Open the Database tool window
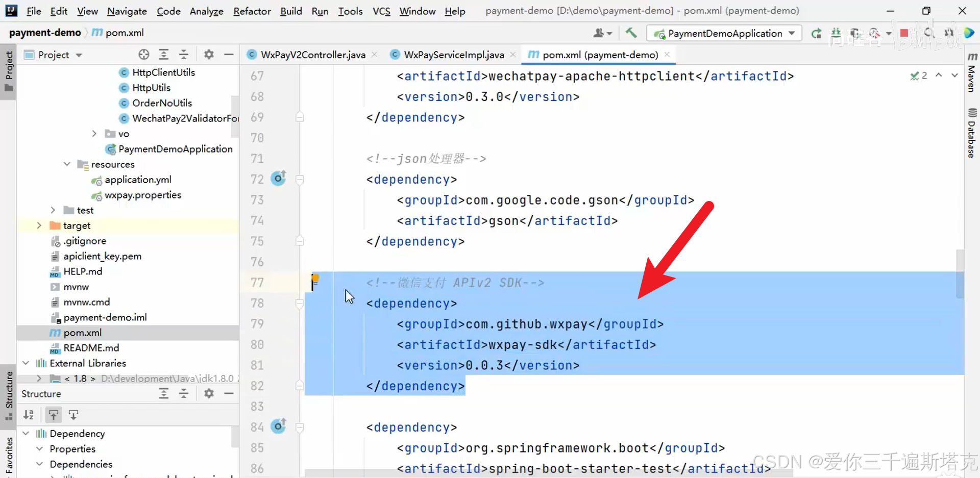Image resolution: width=980 pixels, height=478 pixels. click(972, 133)
